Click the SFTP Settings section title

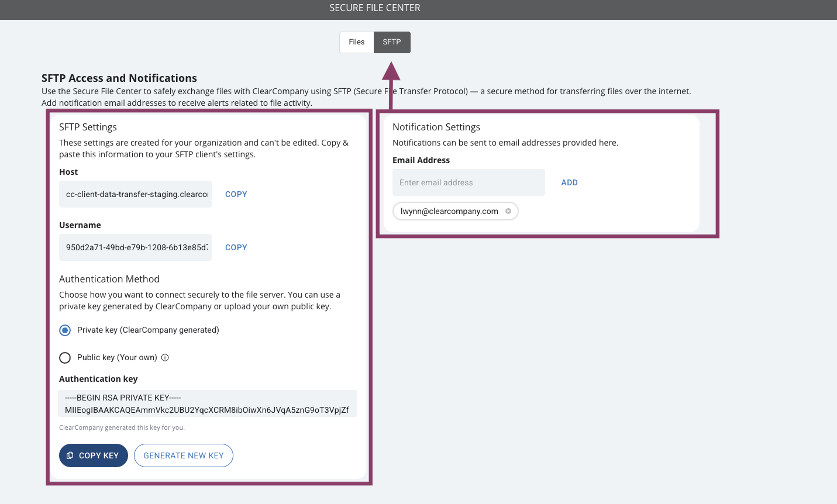88,127
